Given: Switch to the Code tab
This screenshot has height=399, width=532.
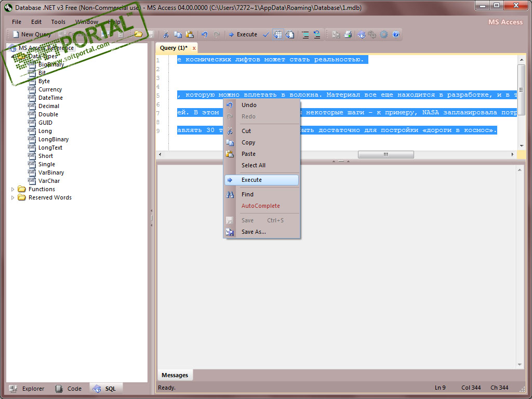Looking at the screenshot, I should (69, 389).
